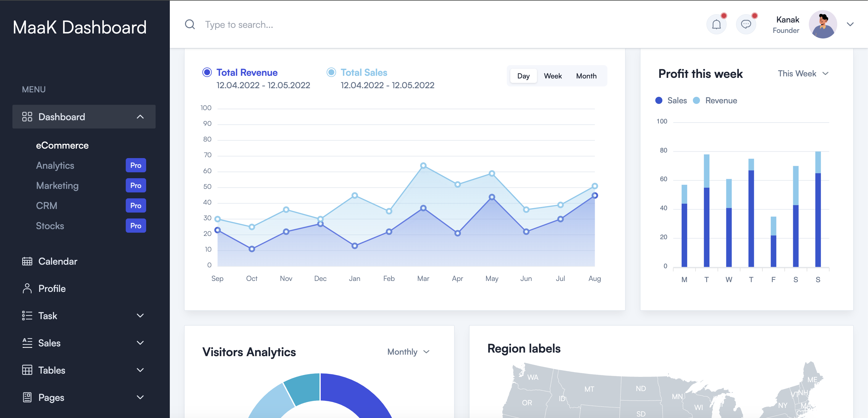Open the chat messages icon
Image resolution: width=868 pixels, height=418 pixels.
tap(746, 24)
